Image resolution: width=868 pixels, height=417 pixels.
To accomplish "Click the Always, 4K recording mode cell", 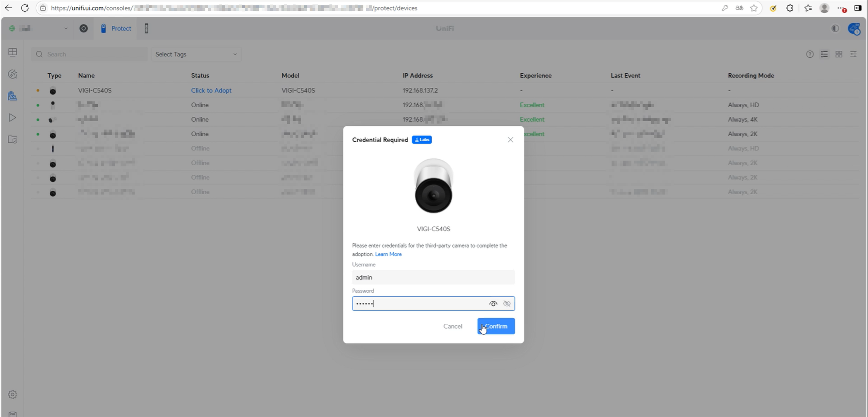I will click(743, 119).
